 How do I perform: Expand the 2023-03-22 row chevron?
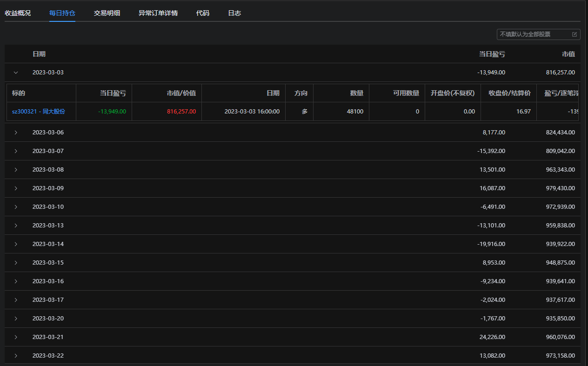point(16,356)
